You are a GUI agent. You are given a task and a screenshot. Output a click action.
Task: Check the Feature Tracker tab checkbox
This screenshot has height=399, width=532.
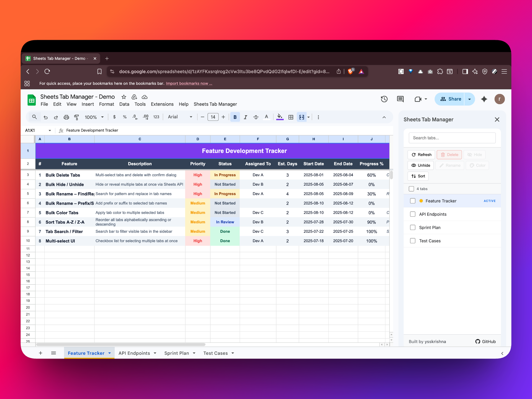413,201
